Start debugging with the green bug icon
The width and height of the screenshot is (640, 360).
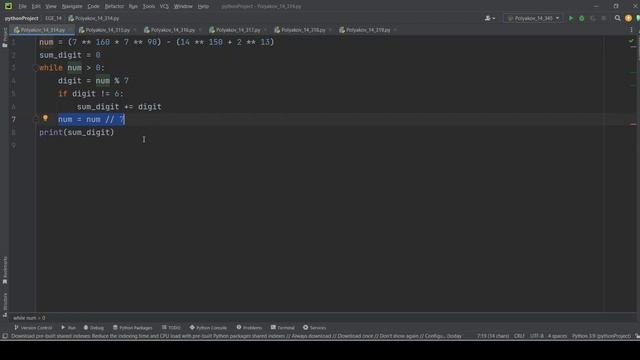tap(582, 18)
